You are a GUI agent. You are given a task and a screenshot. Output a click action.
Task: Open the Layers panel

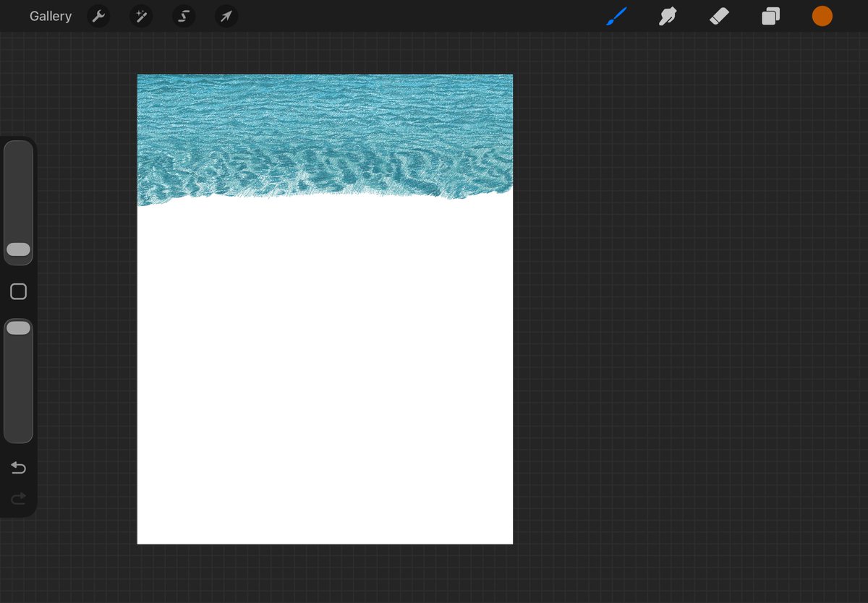click(x=771, y=16)
